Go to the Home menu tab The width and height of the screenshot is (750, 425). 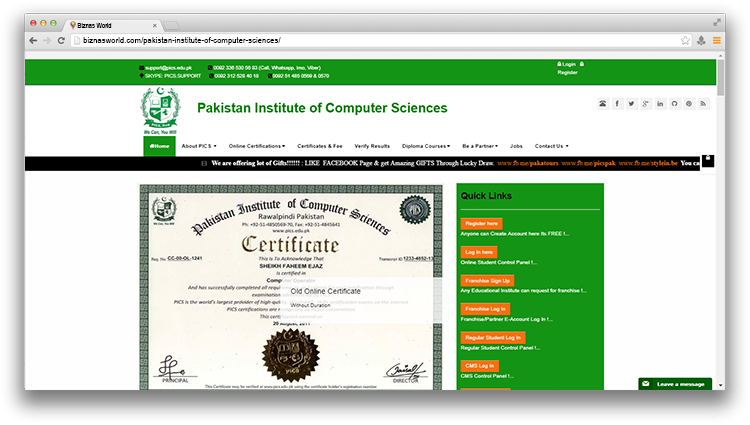[159, 146]
